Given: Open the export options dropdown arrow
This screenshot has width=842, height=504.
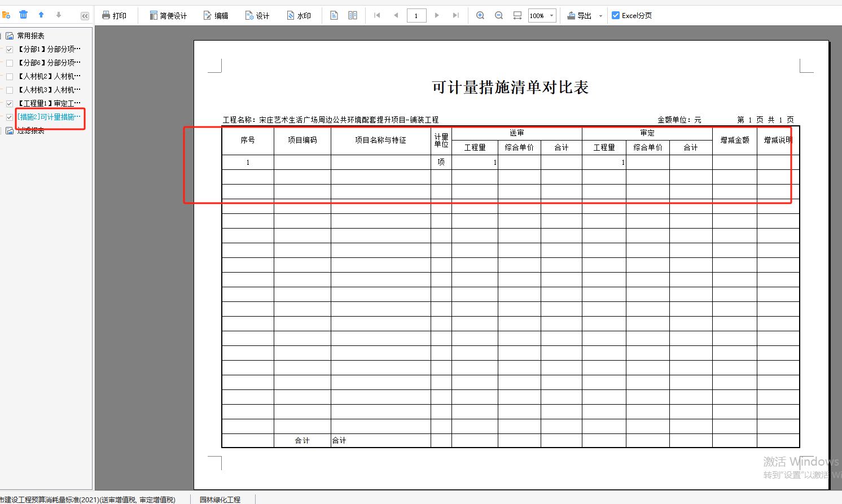Looking at the screenshot, I should (x=600, y=16).
